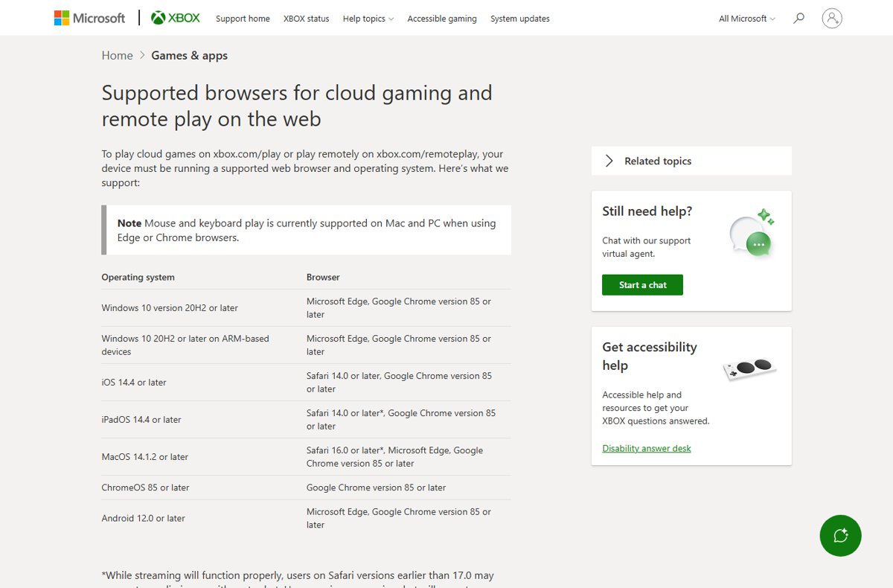893x588 pixels.
Task: Click the iPadOS 14.4 or later cell
Action: pos(141,419)
